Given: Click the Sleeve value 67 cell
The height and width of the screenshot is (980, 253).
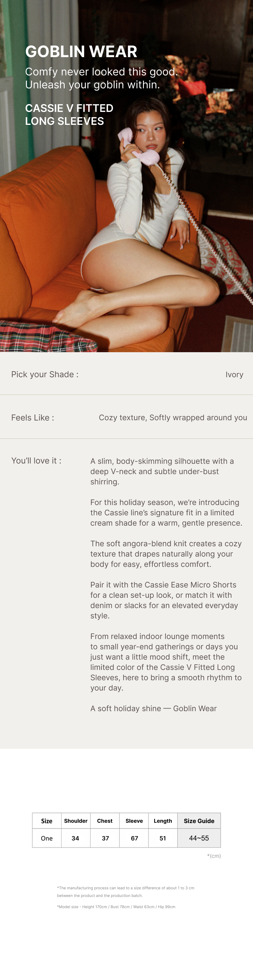Looking at the screenshot, I should click(x=134, y=838).
